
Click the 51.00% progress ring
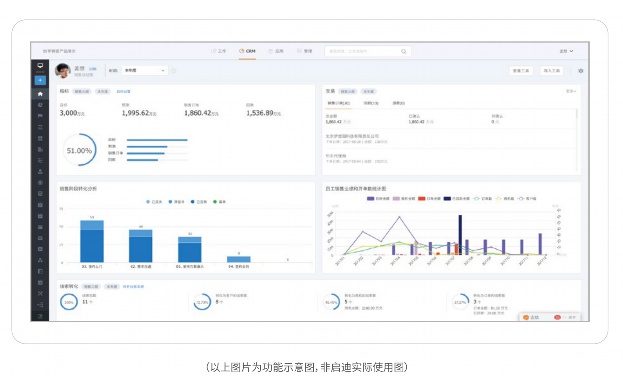click(79, 150)
